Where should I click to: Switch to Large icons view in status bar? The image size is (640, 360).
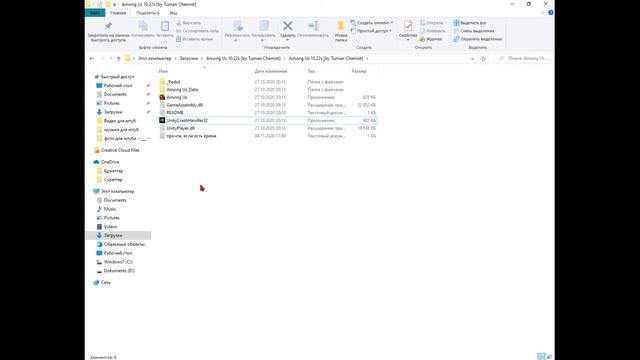549,357
